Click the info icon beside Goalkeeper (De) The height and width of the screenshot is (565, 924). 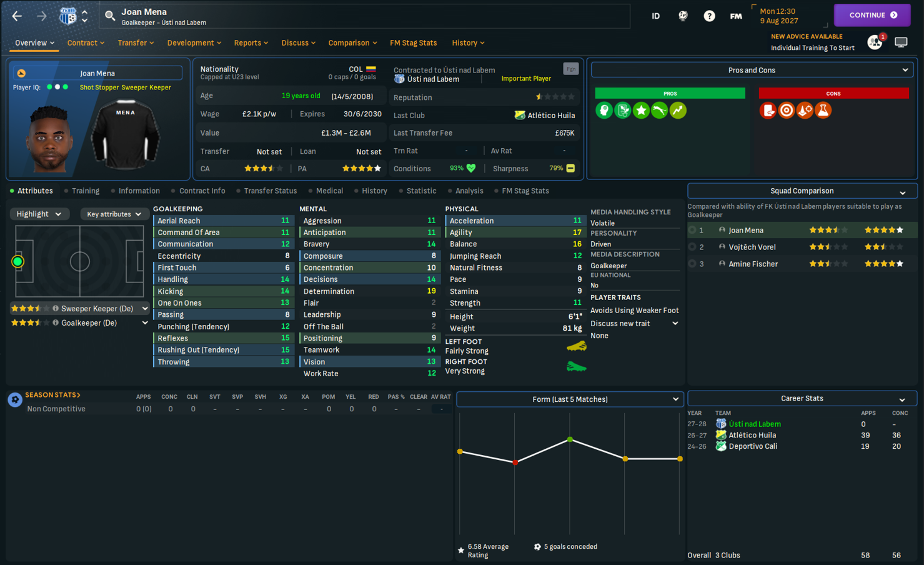click(56, 322)
